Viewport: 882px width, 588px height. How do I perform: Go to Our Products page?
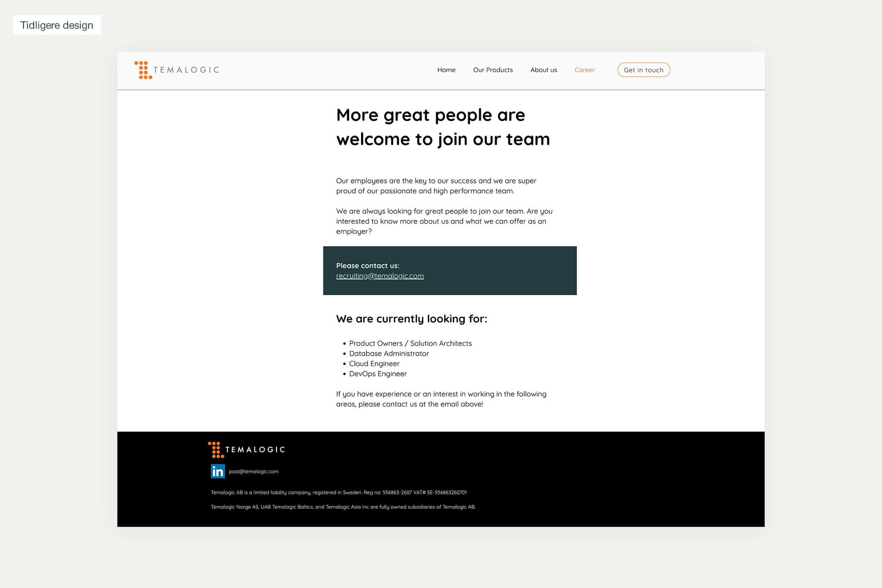tap(493, 70)
